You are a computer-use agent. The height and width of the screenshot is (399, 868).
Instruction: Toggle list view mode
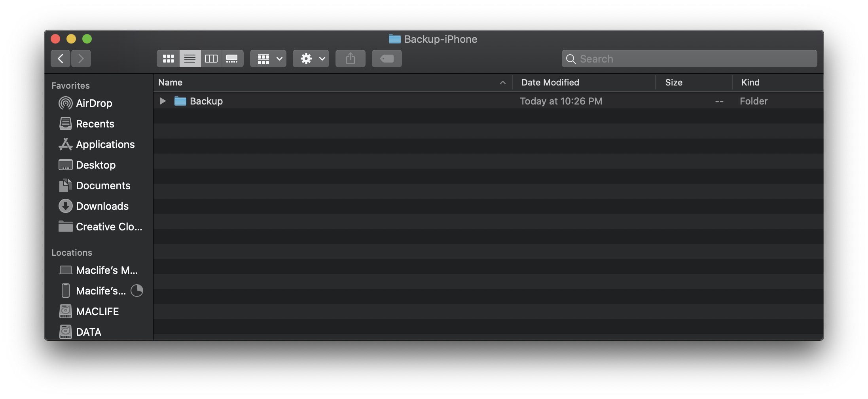point(190,58)
